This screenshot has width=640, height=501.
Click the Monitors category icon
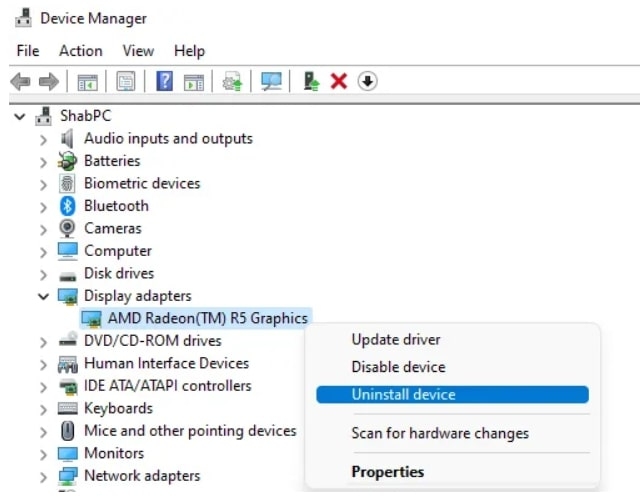pyautogui.click(x=68, y=454)
